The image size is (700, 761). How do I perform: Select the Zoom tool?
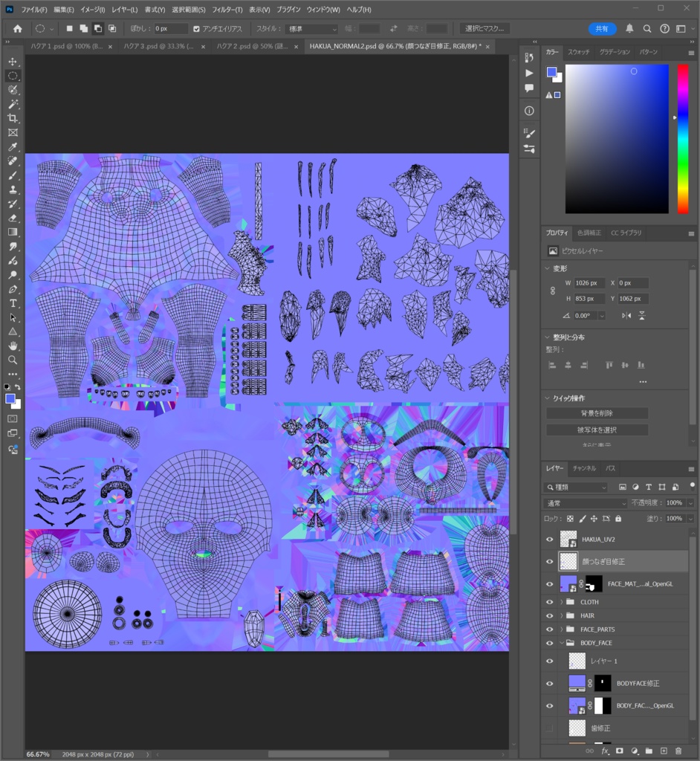point(12,361)
